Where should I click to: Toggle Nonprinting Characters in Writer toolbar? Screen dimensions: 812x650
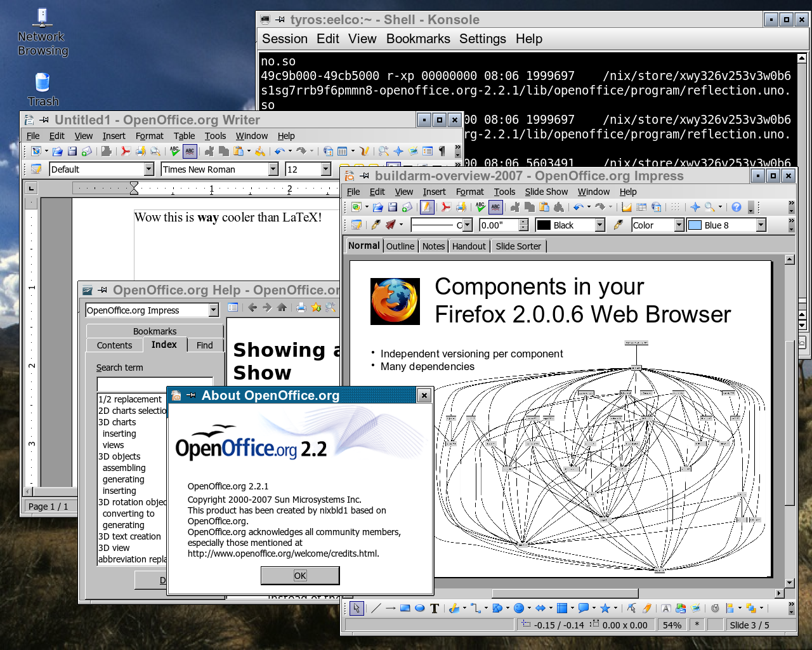coord(442,151)
